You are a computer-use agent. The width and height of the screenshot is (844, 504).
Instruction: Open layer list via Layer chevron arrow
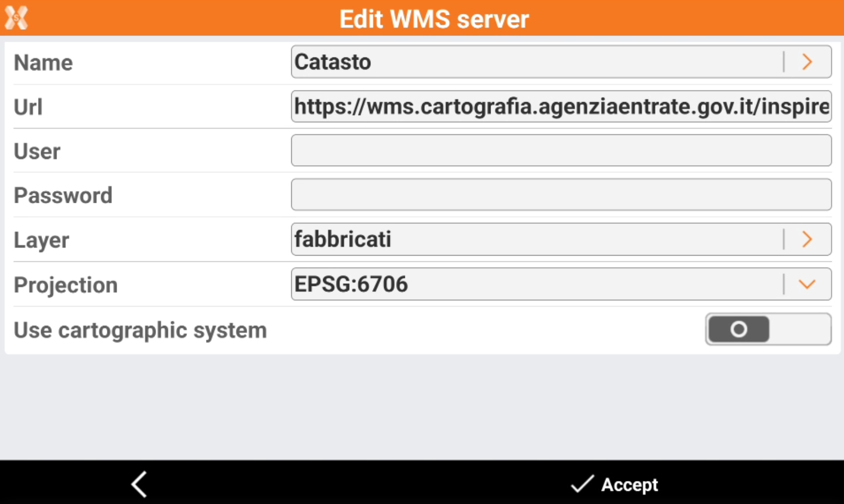click(807, 239)
